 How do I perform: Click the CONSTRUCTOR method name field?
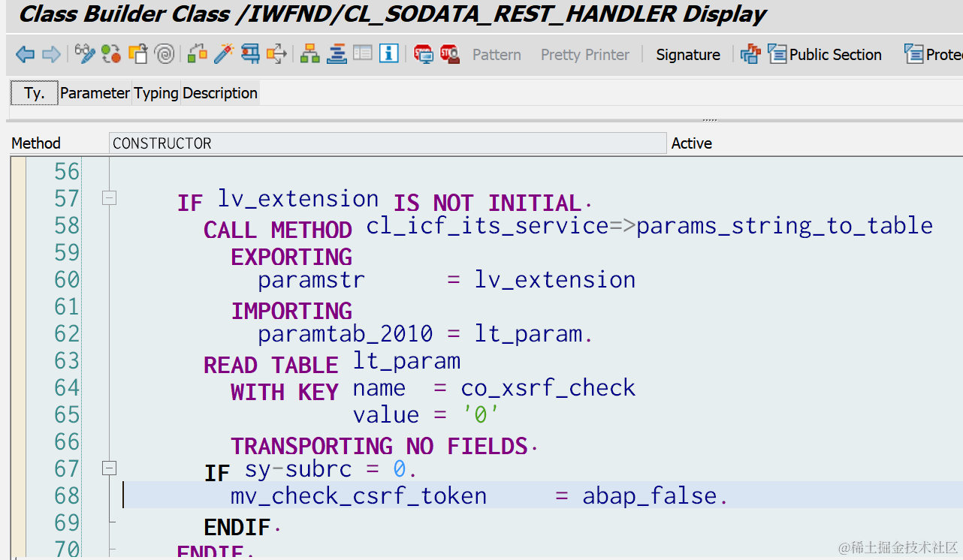[x=388, y=143]
